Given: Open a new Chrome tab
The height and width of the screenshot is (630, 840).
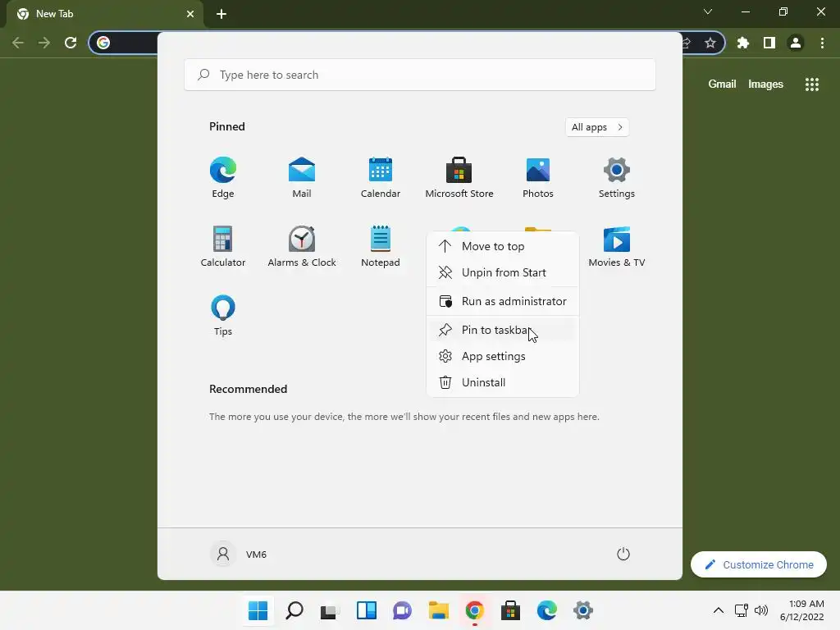Looking at the screenshot, I should (221, 14).
